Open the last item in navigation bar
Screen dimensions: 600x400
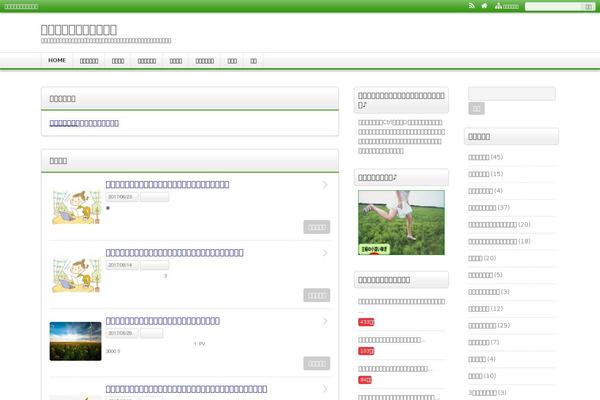(x=253, y=61)
